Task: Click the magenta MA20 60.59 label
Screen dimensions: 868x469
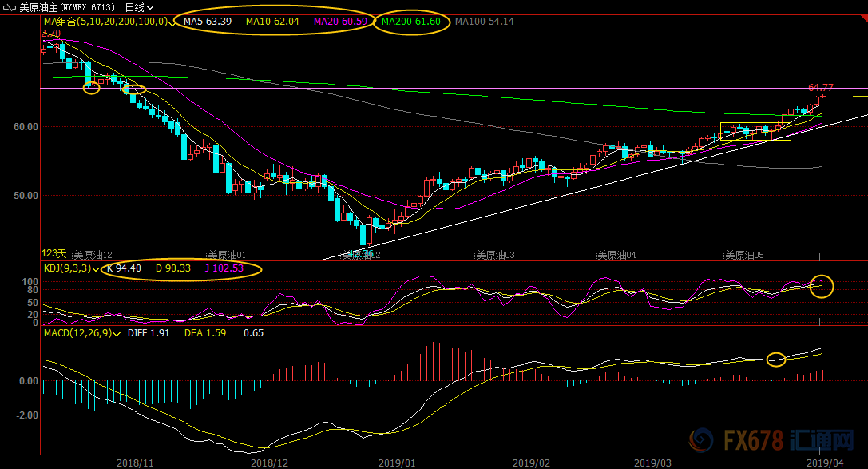Action: tap(340, 22)
